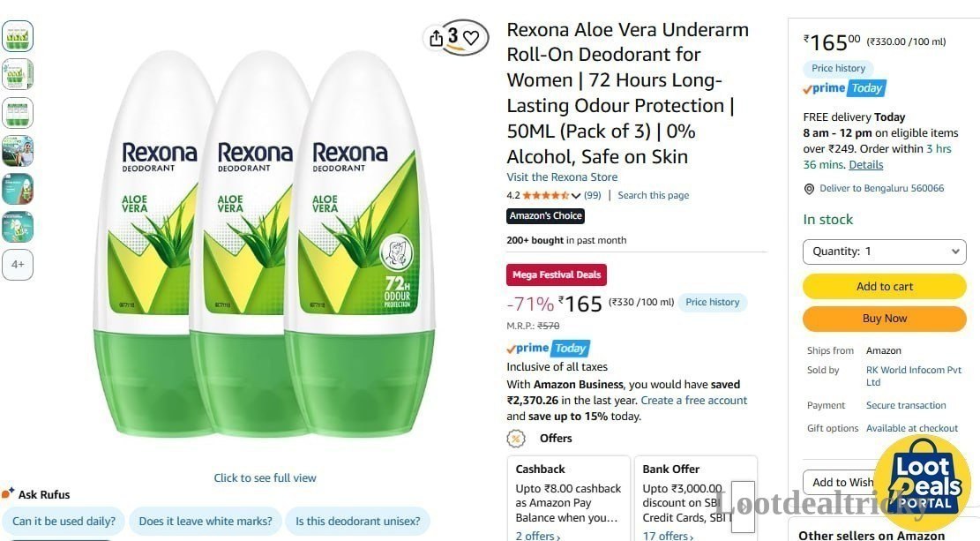Expand the star rating chevron
The image size is (980, 541).
(576, 196)
